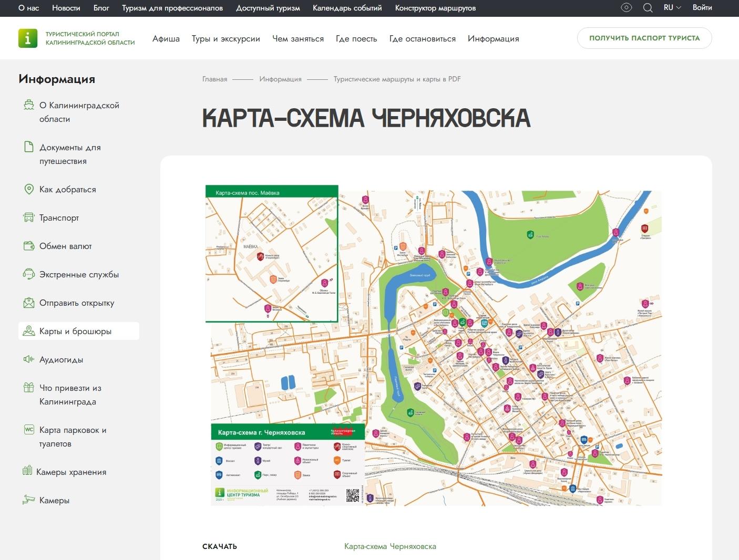Click the map icon beside Карты и брошюры
This screenshot has width=739, height=560.
29,331
